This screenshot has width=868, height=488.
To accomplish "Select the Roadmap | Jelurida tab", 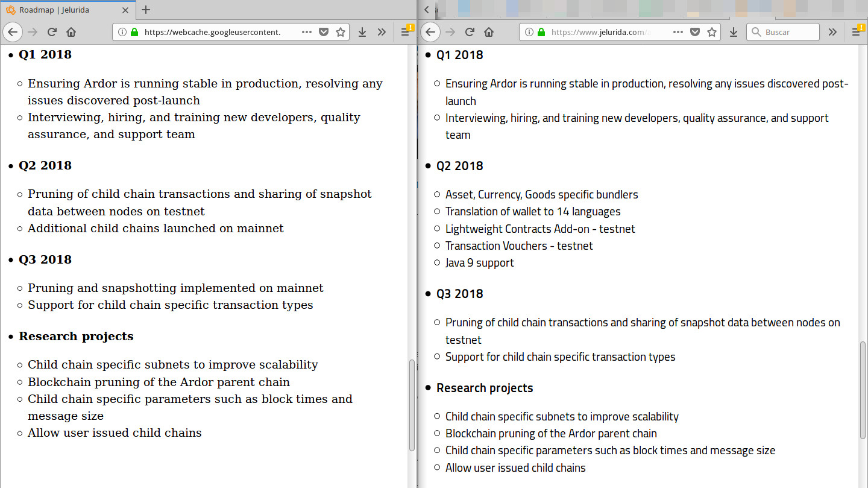I will tap(67, 10).
